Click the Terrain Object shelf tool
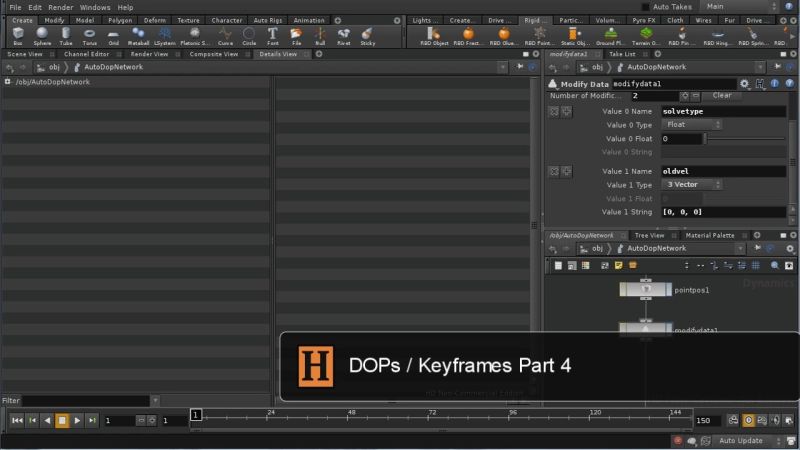This screenshot has width=800, height=450. pos(646,36)
